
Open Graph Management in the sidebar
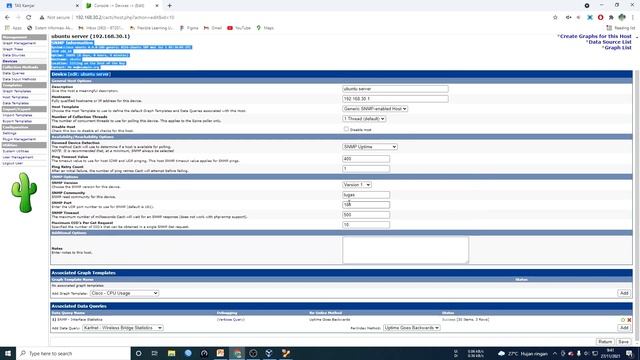(x=19, y=43)
